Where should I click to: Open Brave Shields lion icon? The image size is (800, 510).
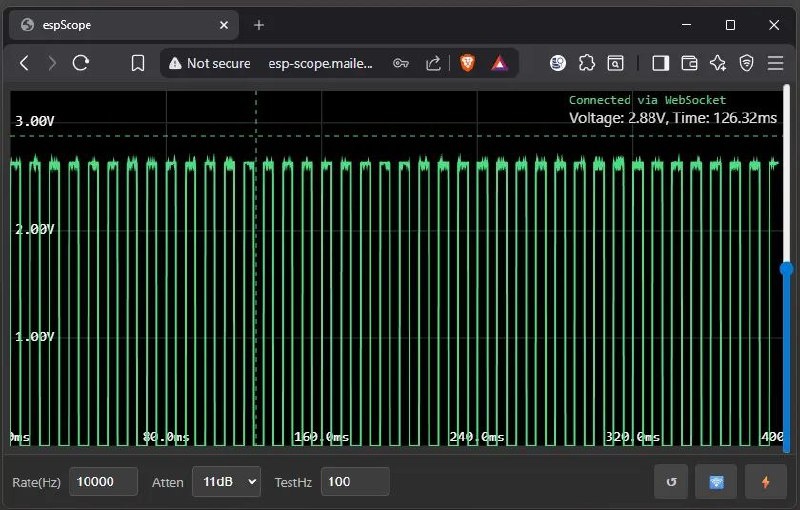point(467,63)
